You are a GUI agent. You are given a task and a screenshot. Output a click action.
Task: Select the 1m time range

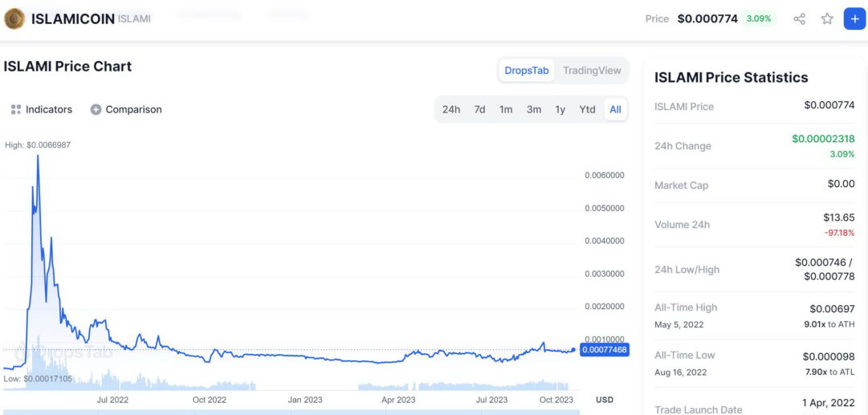(x=506, y=109)
